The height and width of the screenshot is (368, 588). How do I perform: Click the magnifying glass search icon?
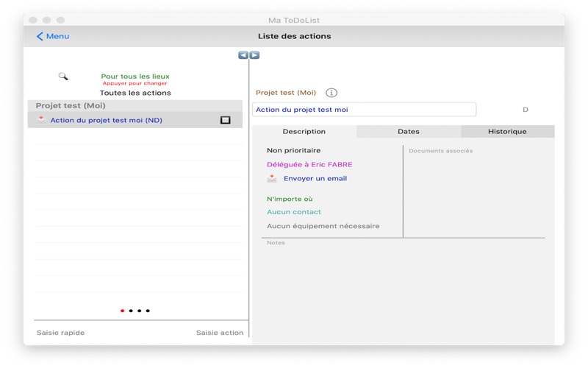(63, 77)
